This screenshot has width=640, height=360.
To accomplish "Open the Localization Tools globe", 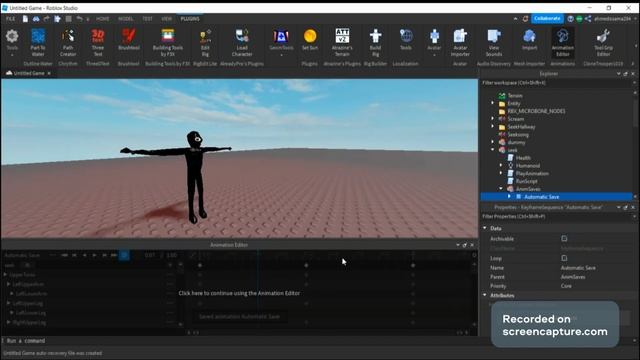I will [x=406, y=40].
